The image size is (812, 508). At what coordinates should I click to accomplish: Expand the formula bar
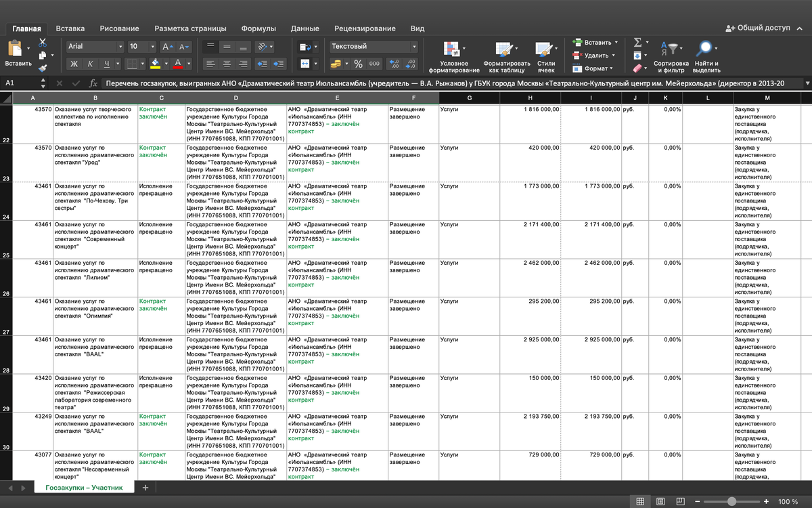pos(807,83)
